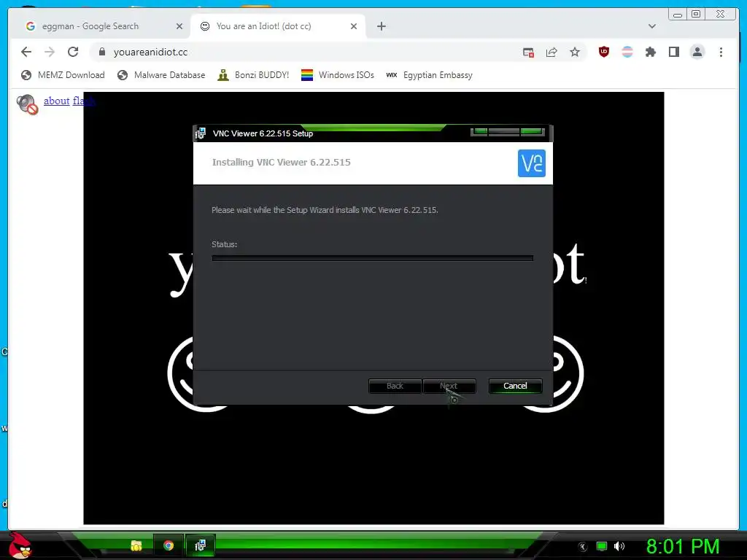Open the Malware Database bookmark
Screen dimensions: 747x560
pos(161,75)
